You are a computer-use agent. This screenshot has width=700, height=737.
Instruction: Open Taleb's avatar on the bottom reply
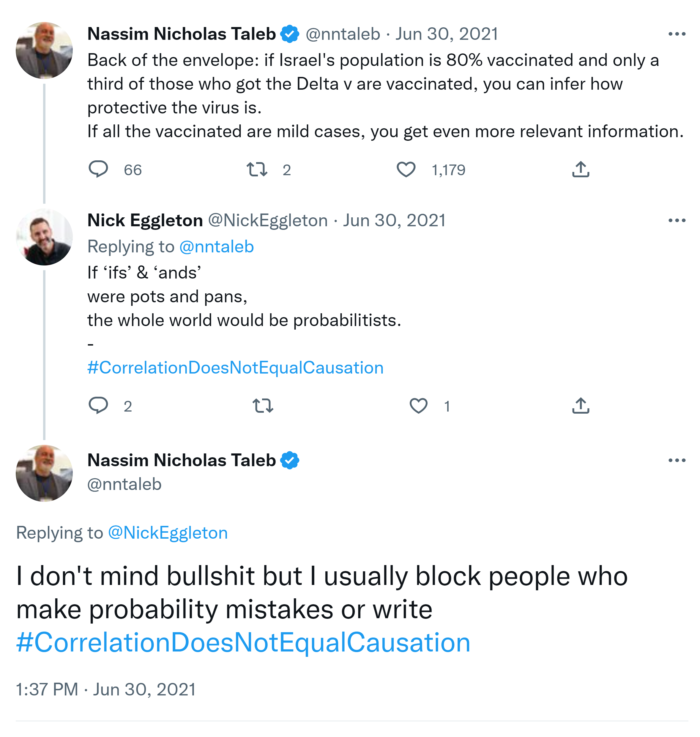(x=44, y=473)
